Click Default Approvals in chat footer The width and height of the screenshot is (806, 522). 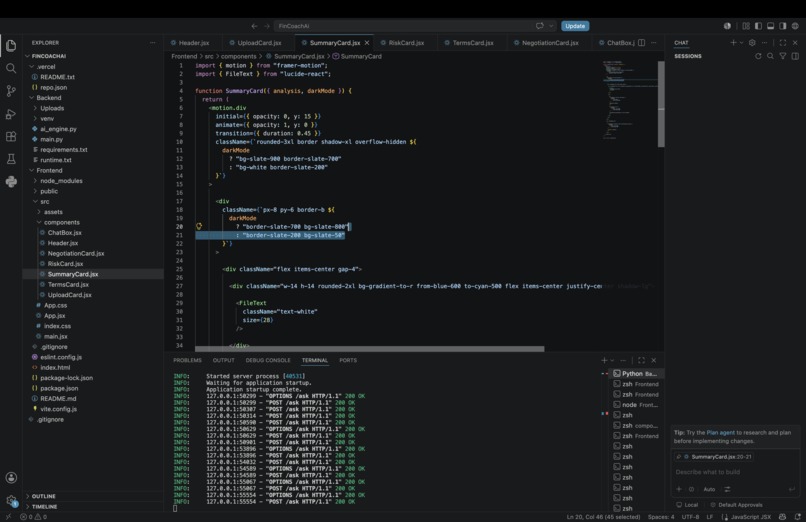pos(736,505)
